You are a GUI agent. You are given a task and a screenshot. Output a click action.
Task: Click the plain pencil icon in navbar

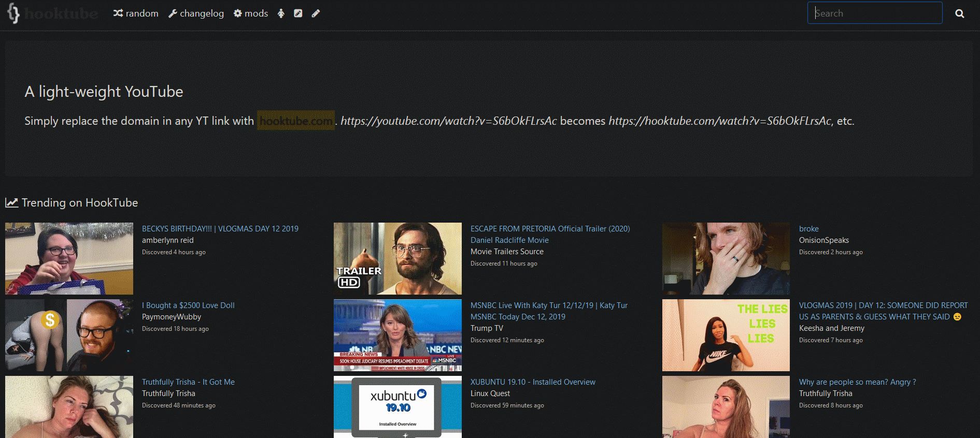click(316, 13)
